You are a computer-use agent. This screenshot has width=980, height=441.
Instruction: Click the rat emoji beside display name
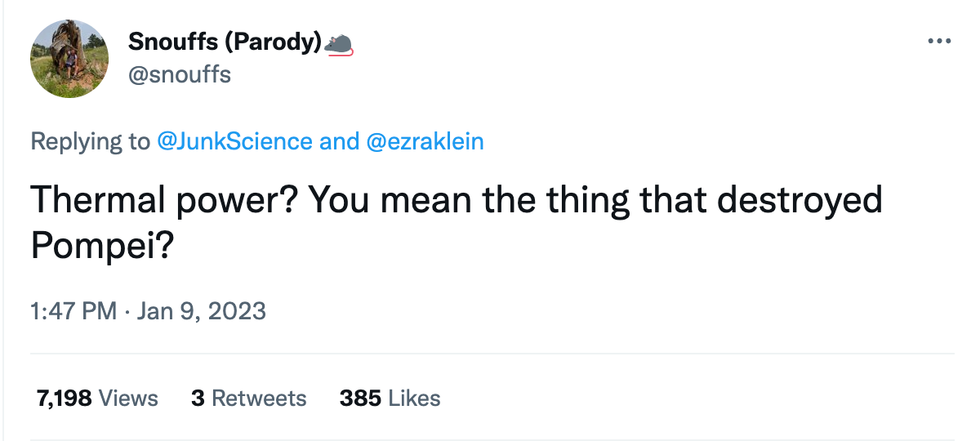(340, 43)
